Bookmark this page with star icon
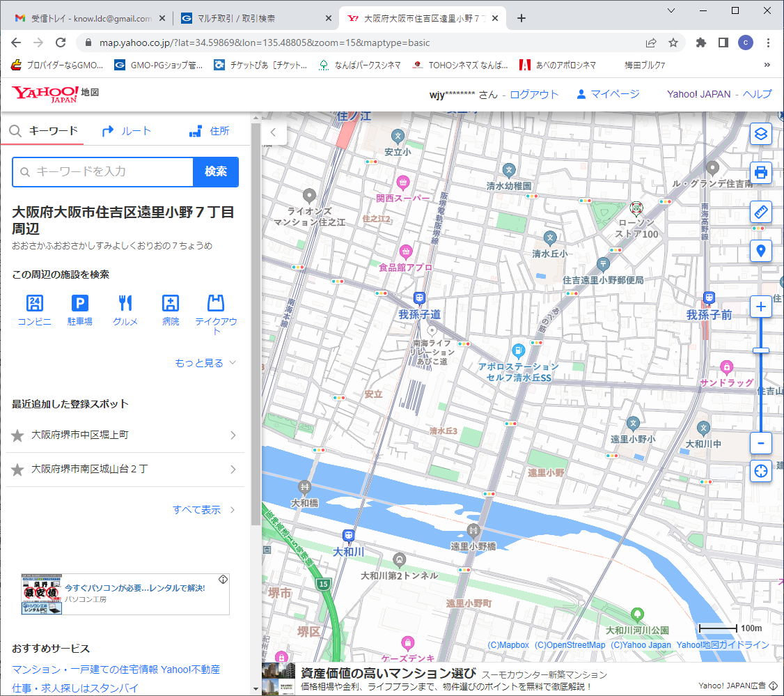Image resolution: width=784 pixels, height=696 pixels. (x=673, y=42)
